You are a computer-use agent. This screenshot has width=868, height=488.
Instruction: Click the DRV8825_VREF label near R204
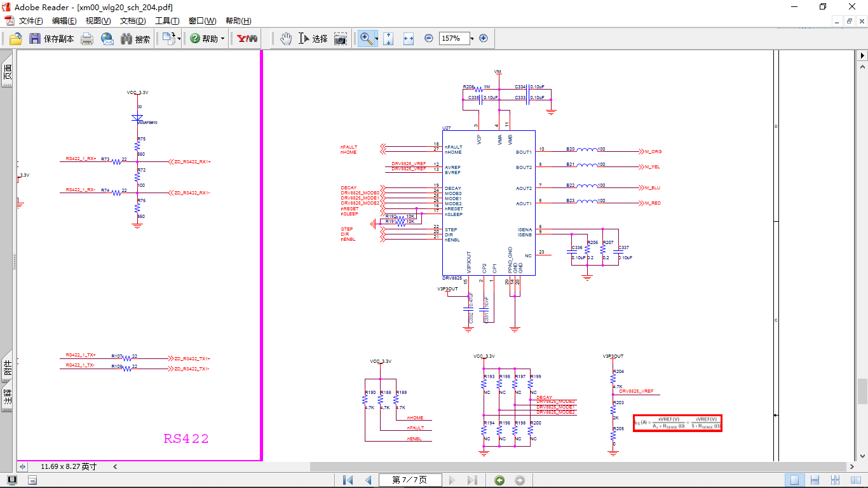(637, 391)
